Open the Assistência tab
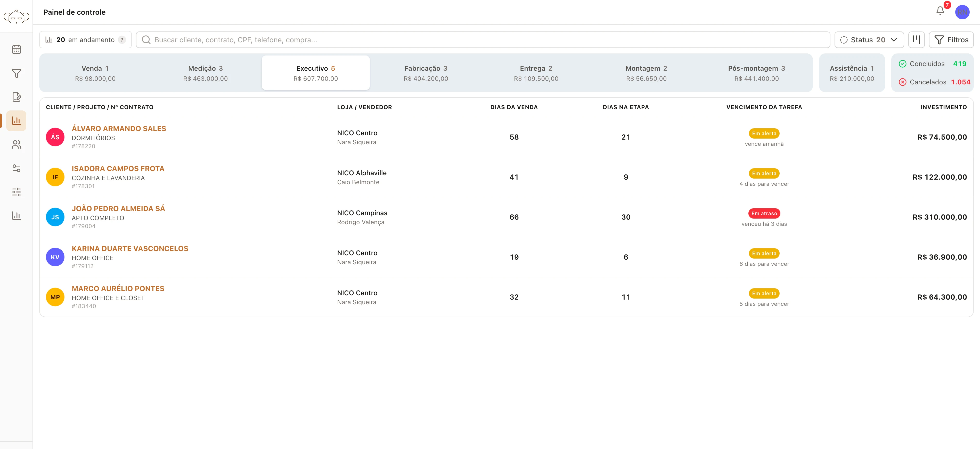The width and height of the screenshot is (980, 449). 852,73
